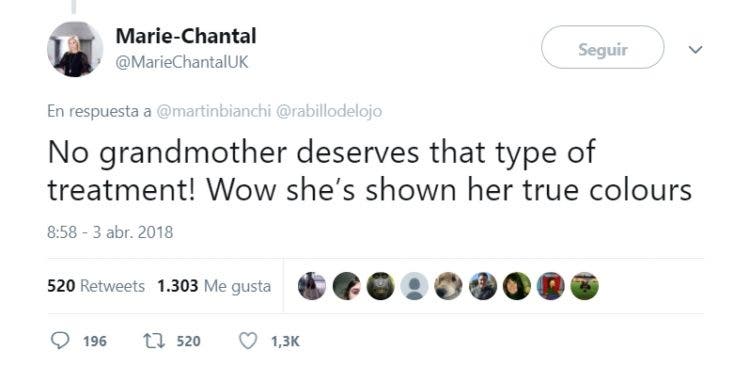The image size is (750, 366).
Task: Click the 196 replies count
Action: 95,342
